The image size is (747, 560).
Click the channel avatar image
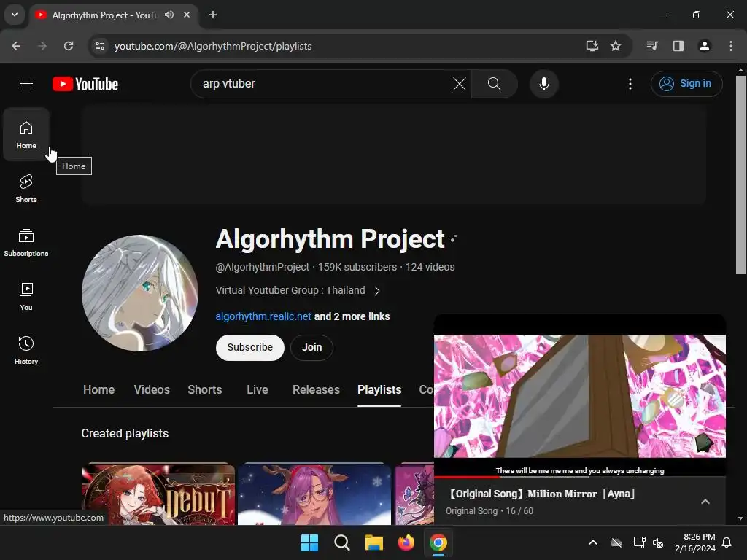point(139,293)
